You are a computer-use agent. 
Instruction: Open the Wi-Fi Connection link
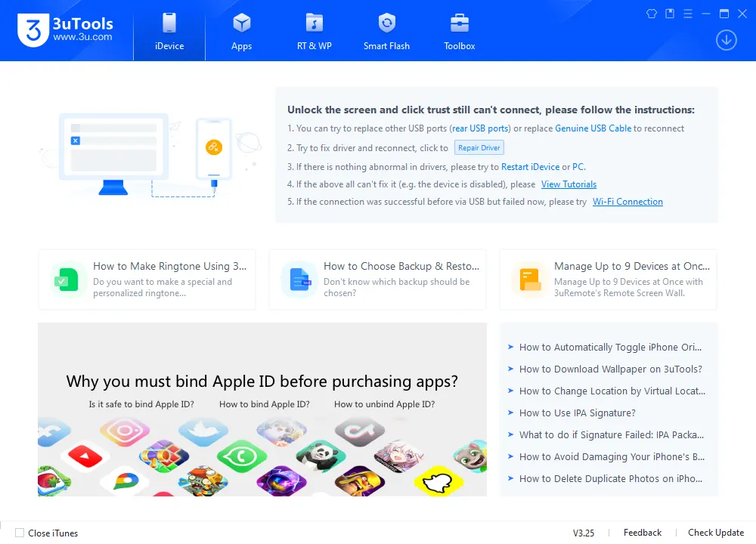point(627,202)
